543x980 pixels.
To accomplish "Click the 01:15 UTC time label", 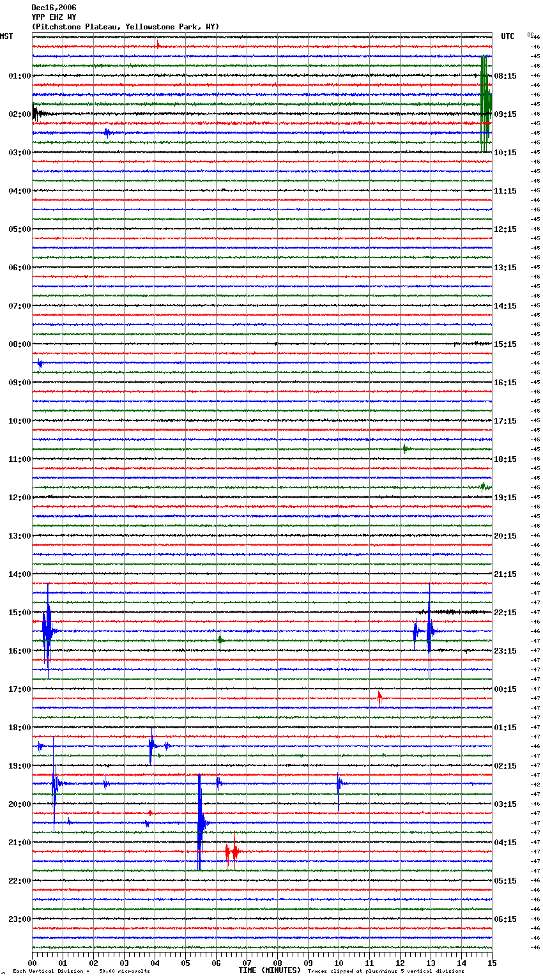I will pyautogui.click(x=505, y=728).
